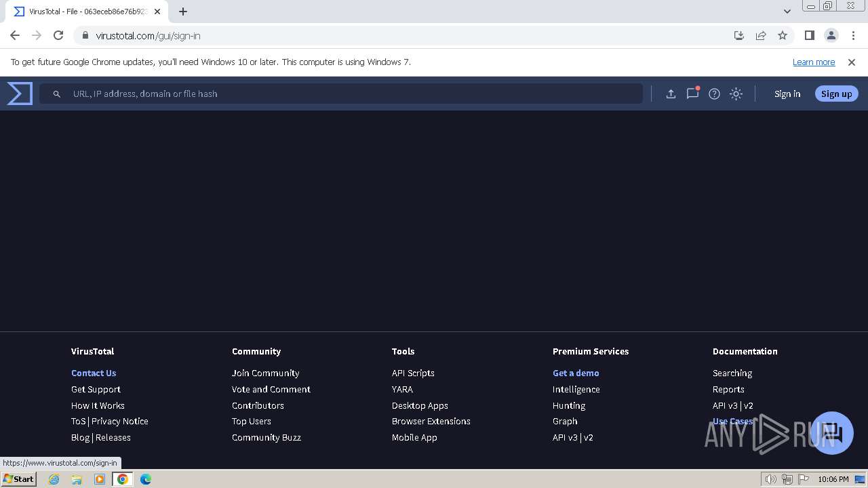Open the API Scripts link
This screenshot has width=868, height=488.
point(413,373)
